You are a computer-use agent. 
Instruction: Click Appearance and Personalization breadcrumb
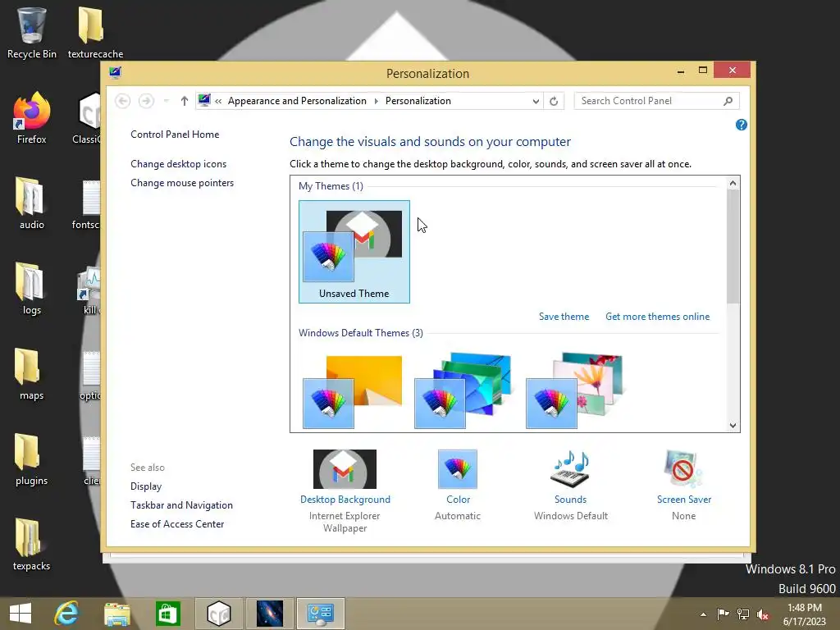[297, 101]
